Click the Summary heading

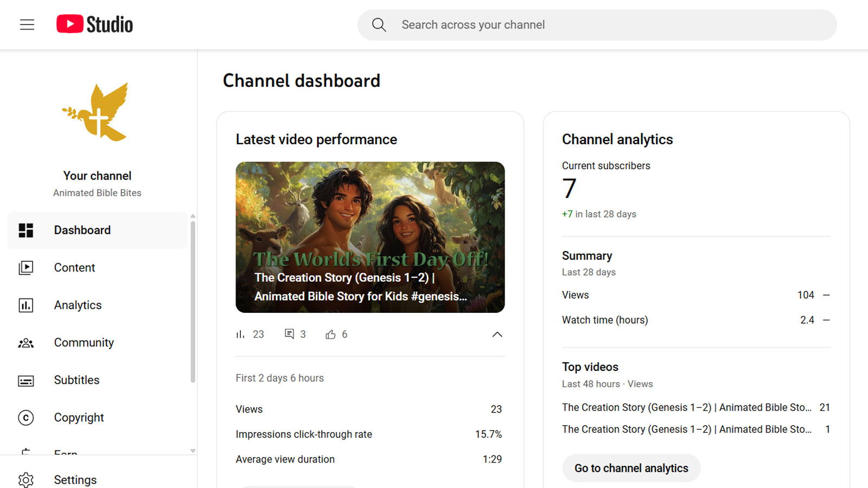point(587,256)
